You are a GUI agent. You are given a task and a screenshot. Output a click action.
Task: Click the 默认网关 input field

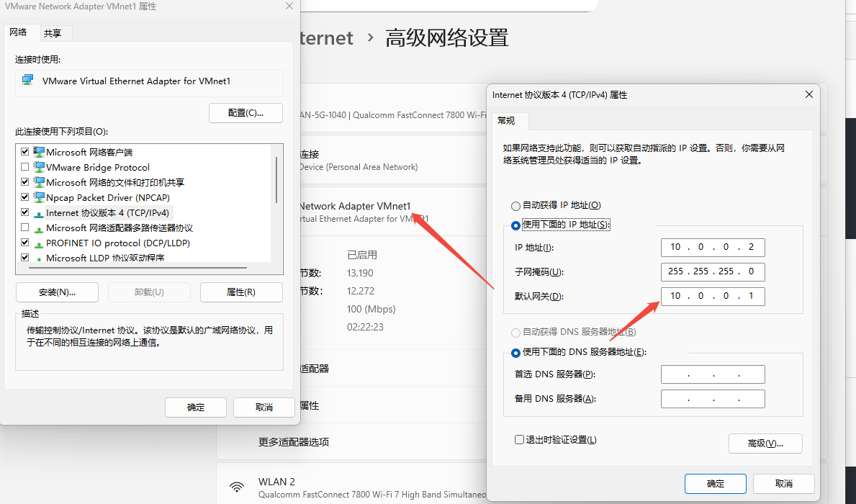(713, 296)
